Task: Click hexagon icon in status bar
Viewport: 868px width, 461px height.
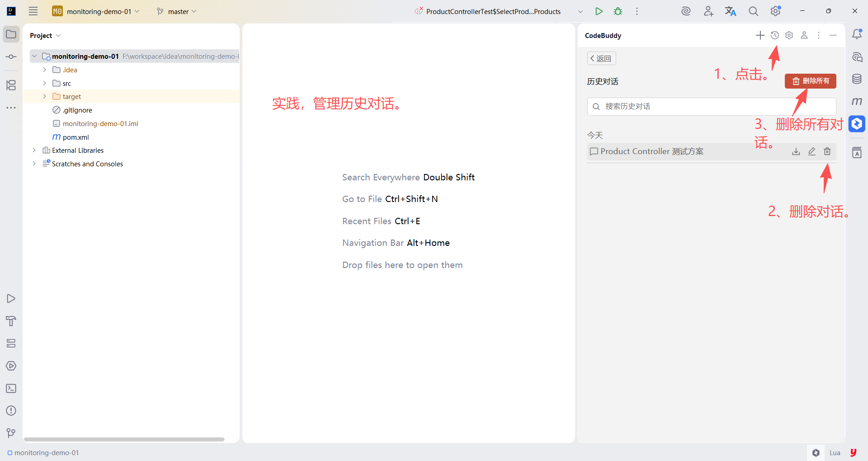Action: (816, 452)
